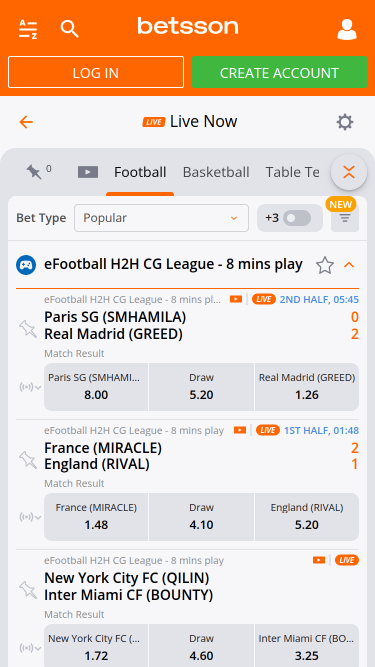Click the LOG IN button
This screenshot has height=667, width=375.
pyautogui.click(x=96, y=72)
